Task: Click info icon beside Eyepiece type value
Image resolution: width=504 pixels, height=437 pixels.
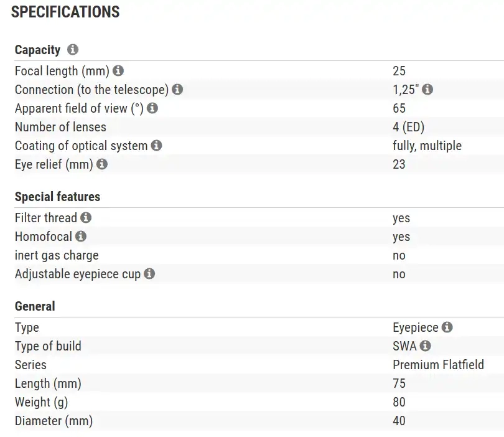Action: [447, 327]
